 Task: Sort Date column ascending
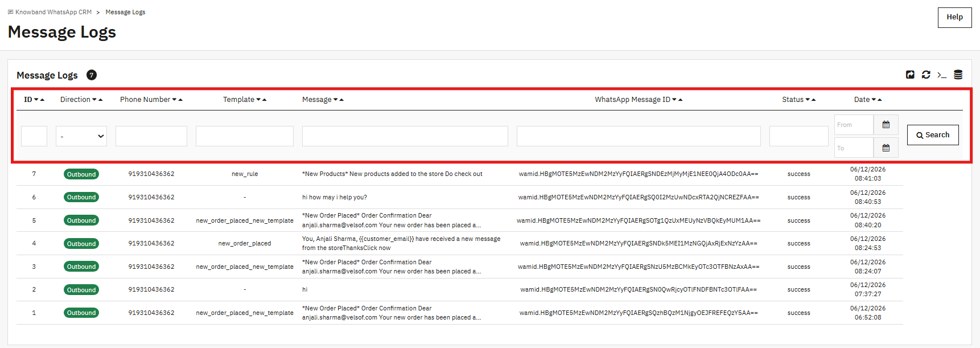[880, 100]
